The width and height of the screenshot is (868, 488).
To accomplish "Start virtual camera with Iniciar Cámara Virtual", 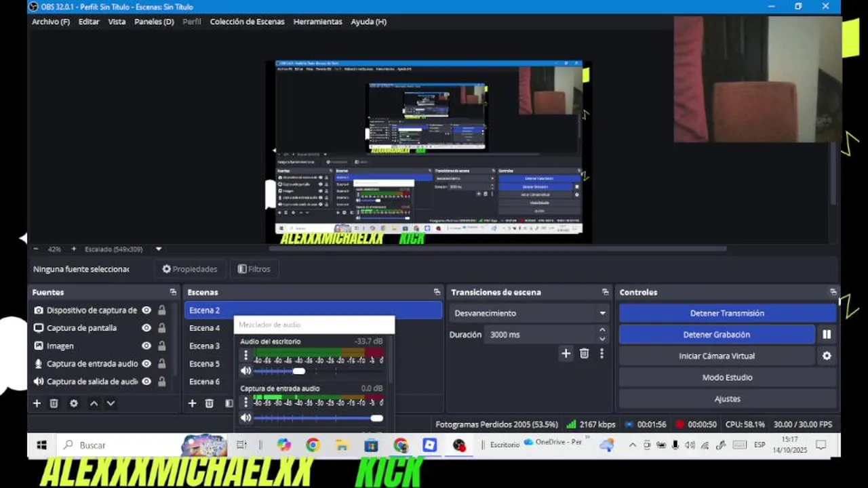I will [717, 356].
